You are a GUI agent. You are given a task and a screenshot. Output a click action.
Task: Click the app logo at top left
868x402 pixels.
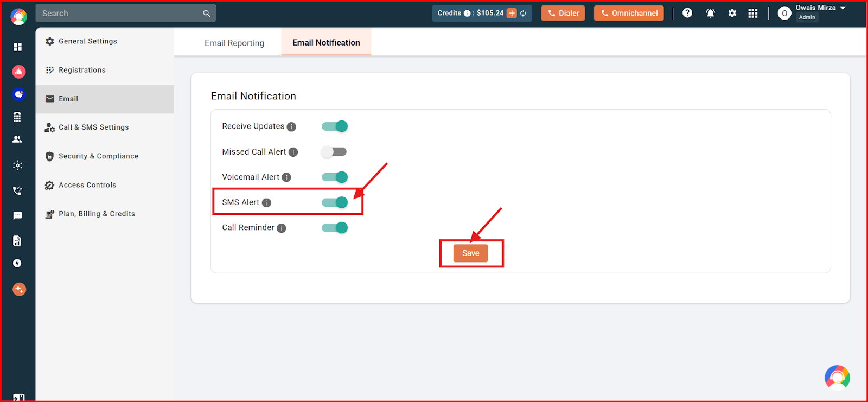(x=18, y=16)
